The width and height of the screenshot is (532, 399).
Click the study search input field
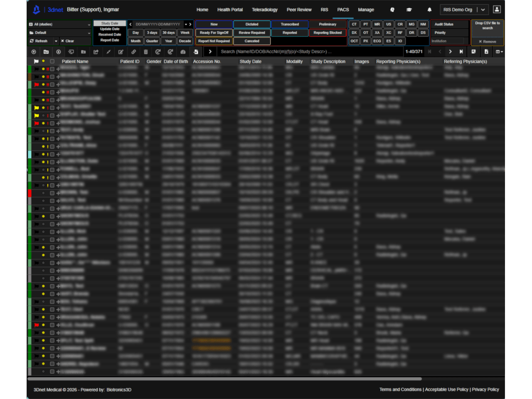coord(310,52)
